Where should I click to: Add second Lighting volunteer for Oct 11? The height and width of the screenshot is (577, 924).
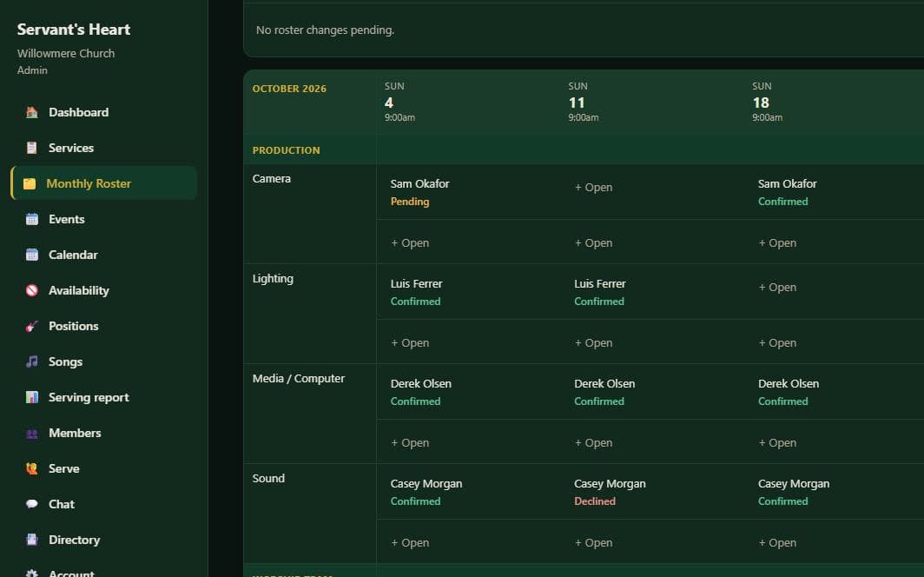(593, 343)
